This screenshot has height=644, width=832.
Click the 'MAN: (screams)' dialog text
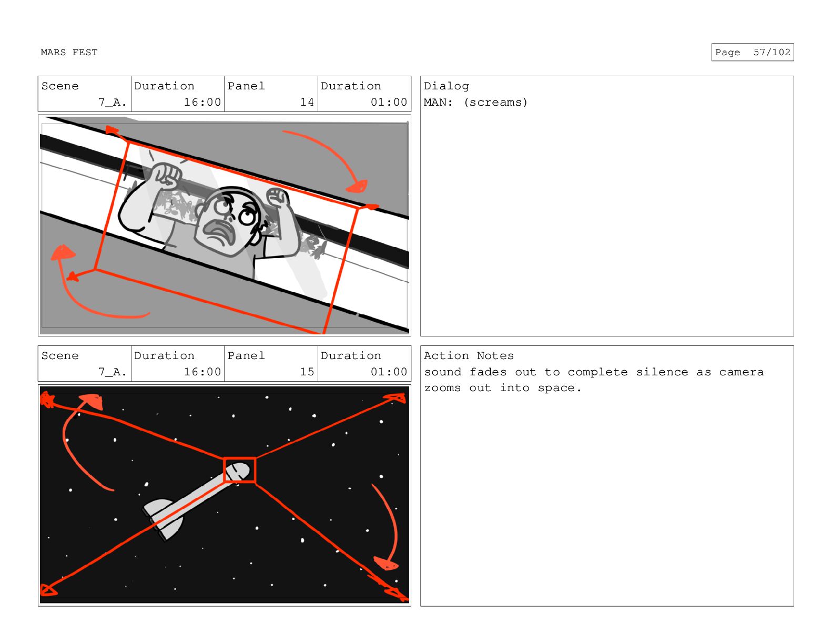point(475,102)
